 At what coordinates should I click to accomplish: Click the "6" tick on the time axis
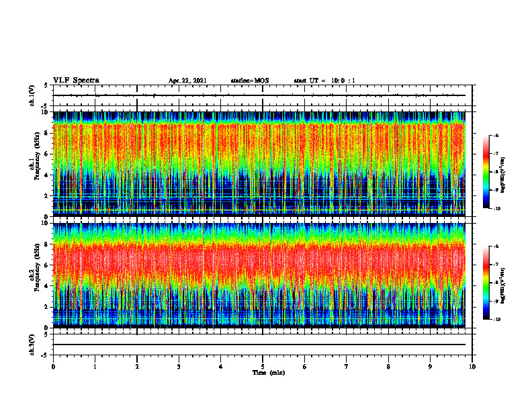(305, 367)
